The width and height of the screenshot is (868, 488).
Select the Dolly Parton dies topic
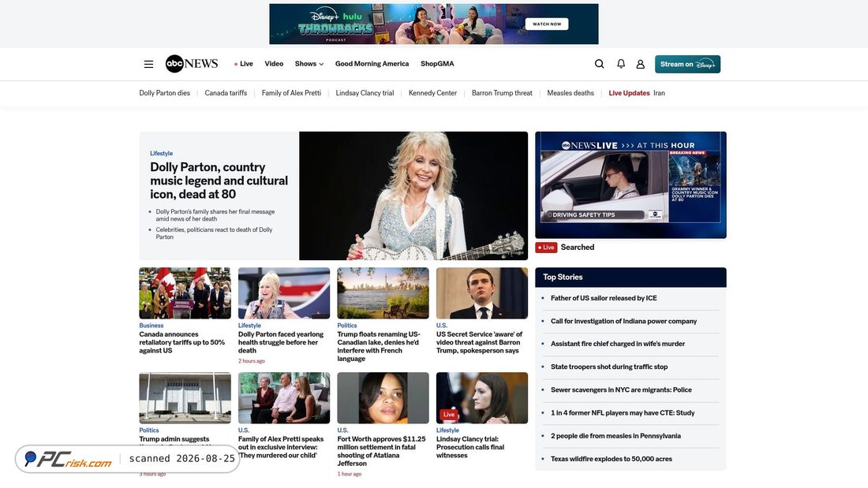click(x=164, y=93)
